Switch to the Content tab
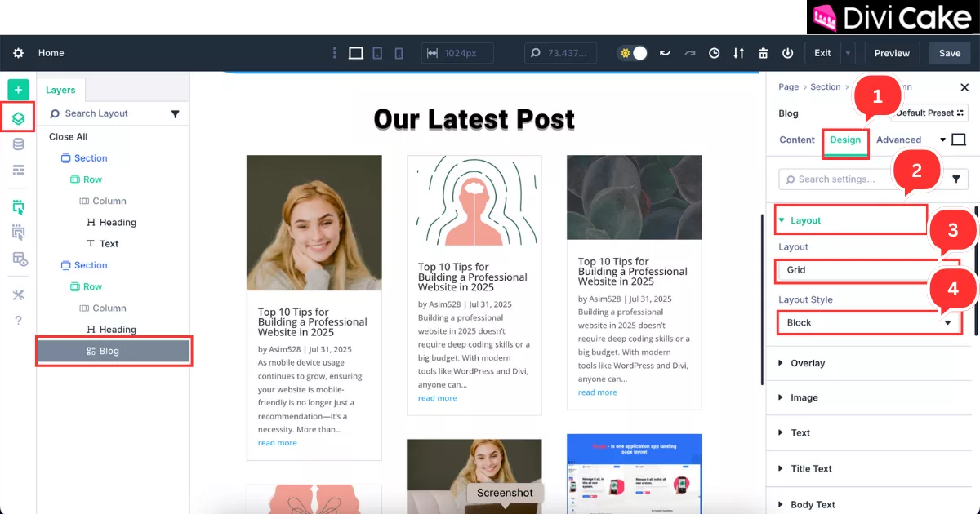Viewport: 980px width, 514px height. coord(796,140)
